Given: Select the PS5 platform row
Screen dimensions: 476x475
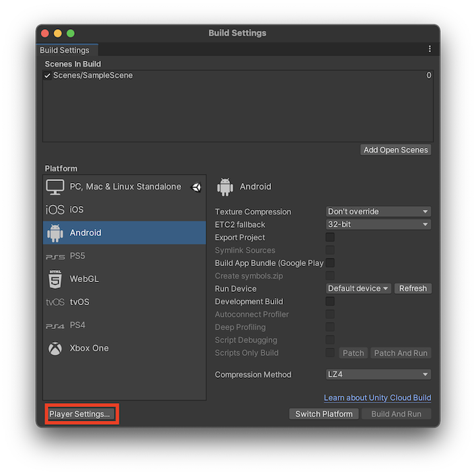Looking at the screenshot, I should click(124, 256).
